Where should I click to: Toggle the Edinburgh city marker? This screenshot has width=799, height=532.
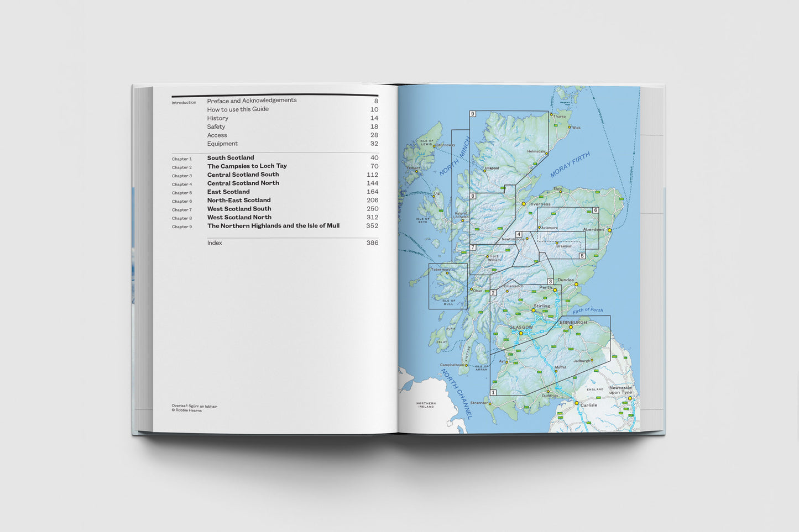click(x=571, y=327)
